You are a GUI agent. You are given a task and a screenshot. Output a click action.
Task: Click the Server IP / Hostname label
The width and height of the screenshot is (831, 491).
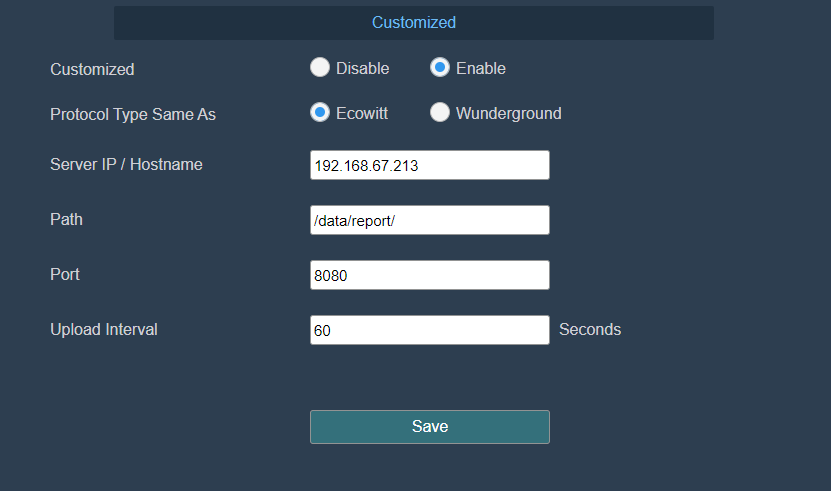click(x=126, y=164)
